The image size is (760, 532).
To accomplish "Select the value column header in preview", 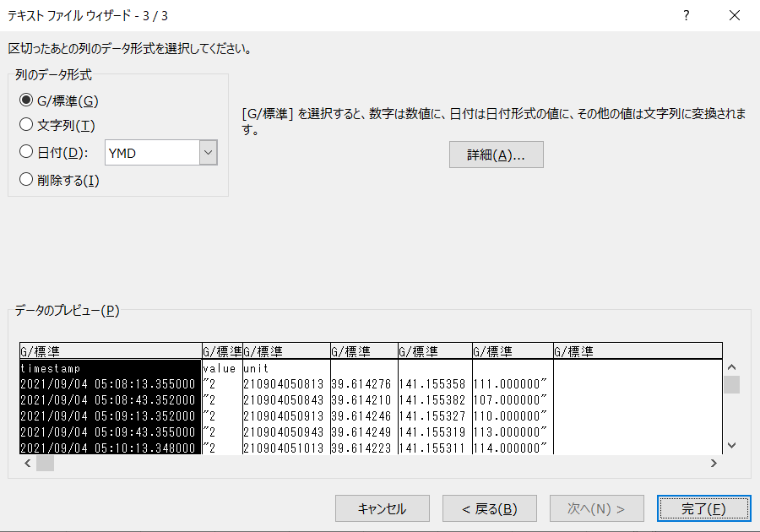I will click(221, 350).
